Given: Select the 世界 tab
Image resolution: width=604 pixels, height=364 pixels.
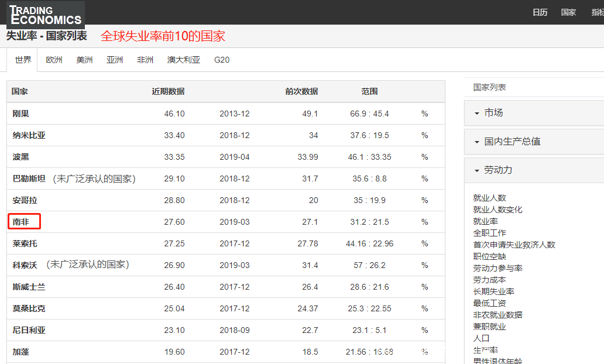Looking at the screenshot, I should click(23, 60).
